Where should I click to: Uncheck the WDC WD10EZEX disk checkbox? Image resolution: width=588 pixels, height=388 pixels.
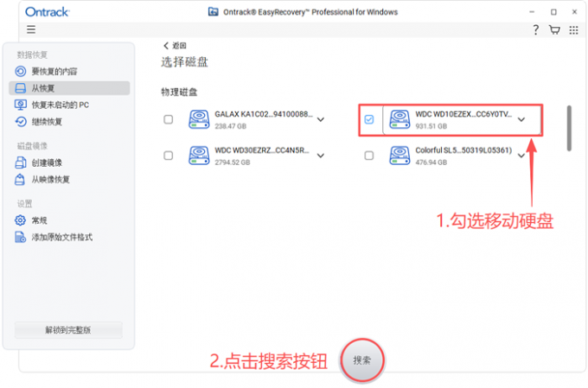[369, 119]
